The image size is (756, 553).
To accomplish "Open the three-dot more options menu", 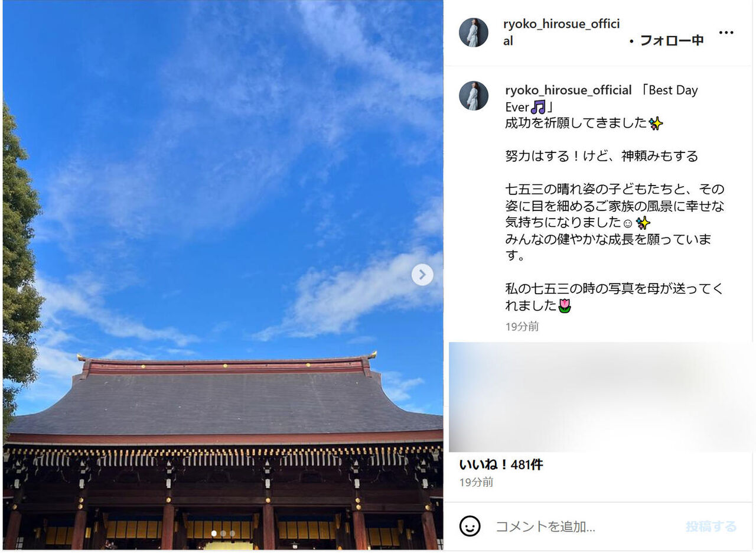I will [726, 32].
